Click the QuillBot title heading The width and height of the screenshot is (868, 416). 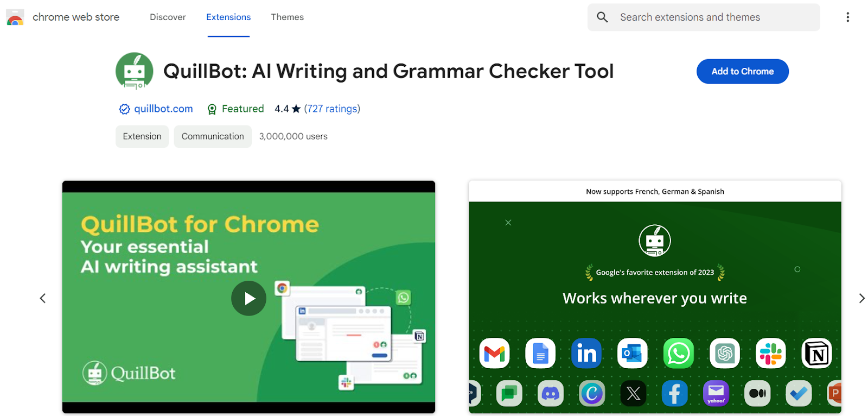tap(388, 71)
